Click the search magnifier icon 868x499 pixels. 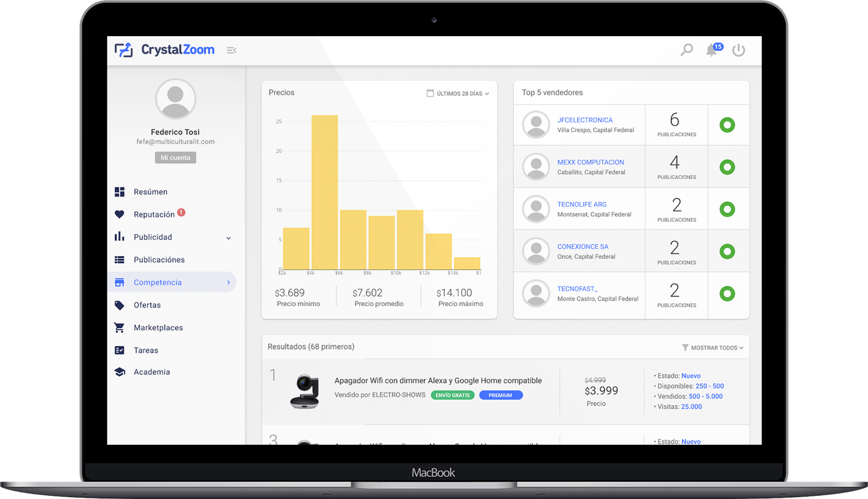point(687,50)
